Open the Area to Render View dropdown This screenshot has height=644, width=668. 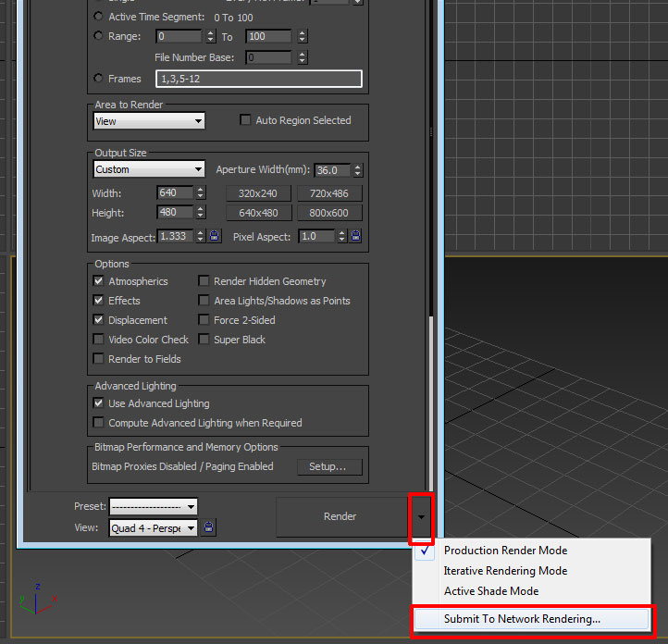click(149, 121)
